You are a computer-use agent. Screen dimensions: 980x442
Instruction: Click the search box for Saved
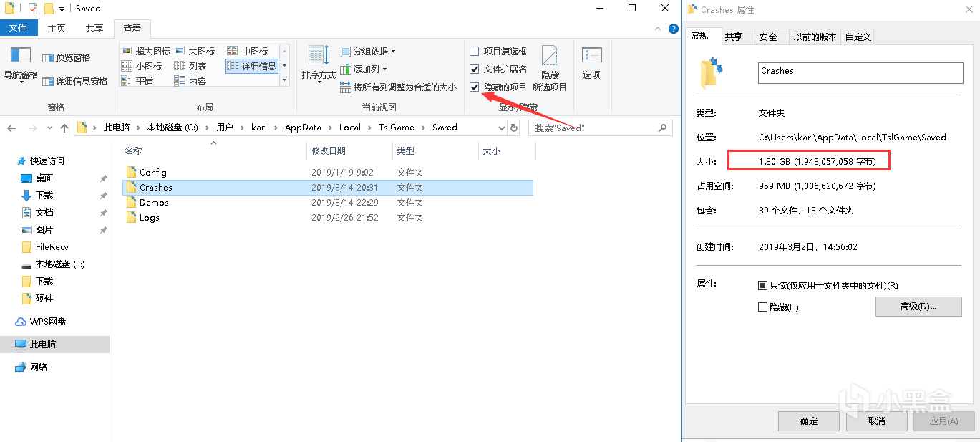pyautogui.click(x=594, y=128)
